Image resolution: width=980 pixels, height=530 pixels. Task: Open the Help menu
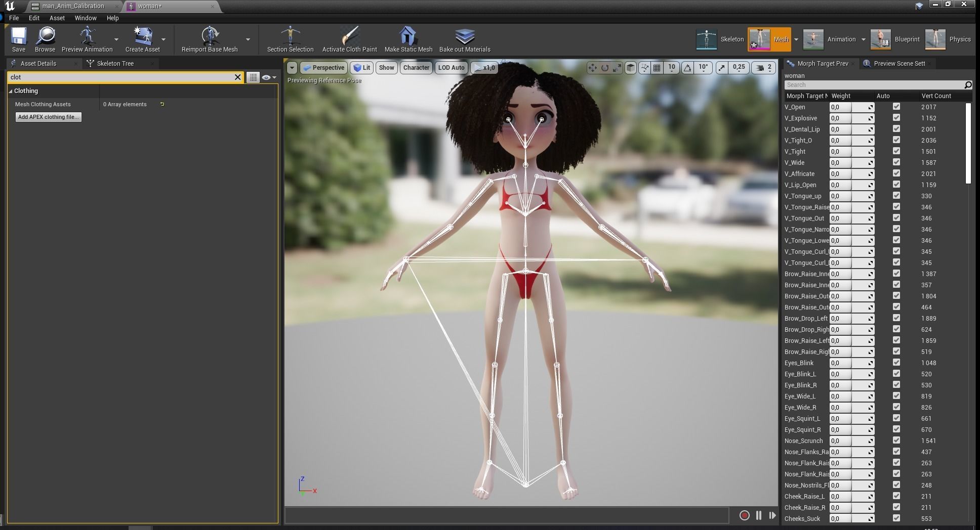pyautogui.click(x=112, y=18)
